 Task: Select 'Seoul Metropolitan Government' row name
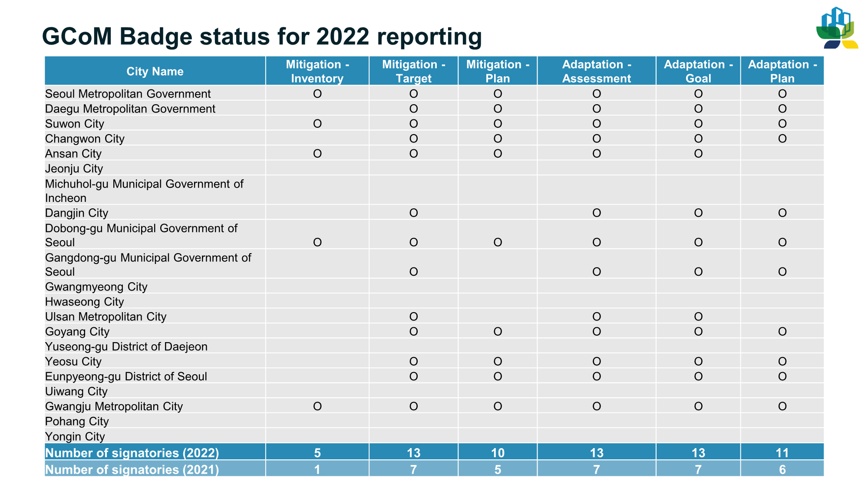(128, 94)
